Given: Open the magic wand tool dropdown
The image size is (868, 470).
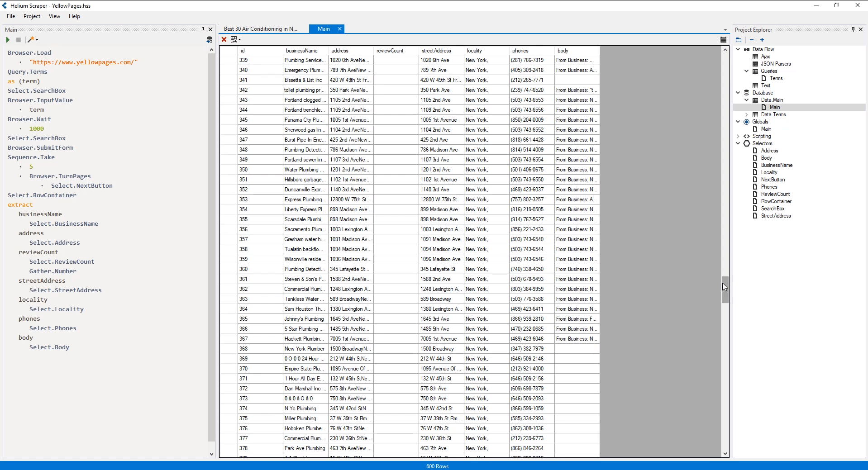Looking at the screenshot, I should coord(33,40).
